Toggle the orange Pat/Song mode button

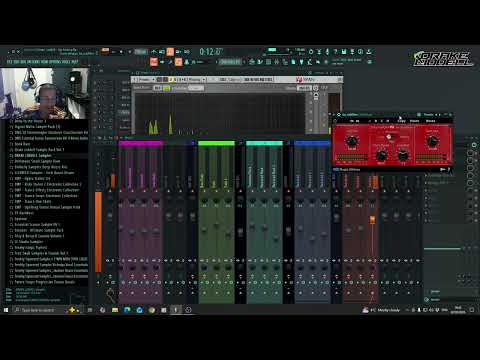tap(105, 50)
